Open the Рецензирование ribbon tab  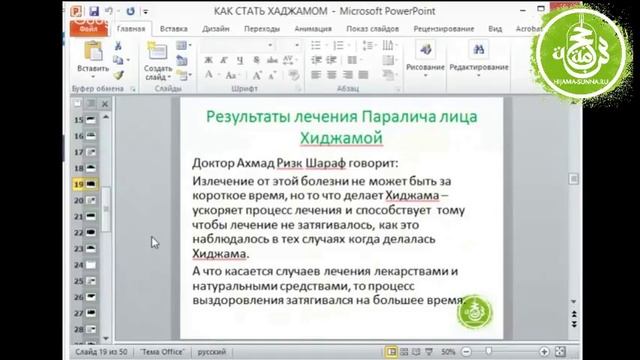click(x=444, y=29)
